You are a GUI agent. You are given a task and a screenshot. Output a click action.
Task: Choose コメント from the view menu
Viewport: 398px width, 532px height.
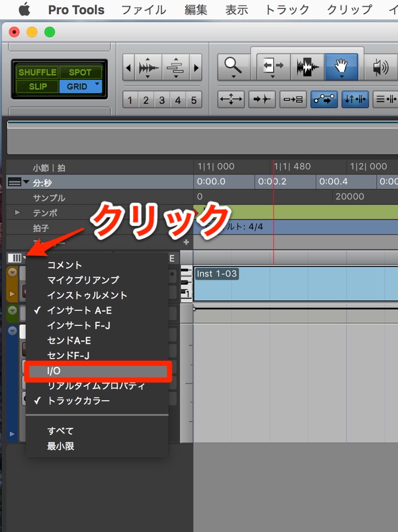97,265
